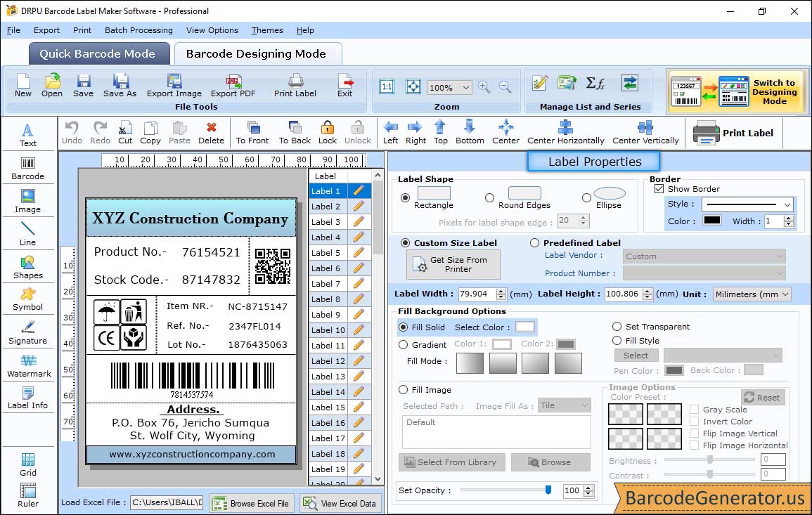The image size is (812, 515).
Task: Open the border Style dropdown
Action: tap(787, 204)
